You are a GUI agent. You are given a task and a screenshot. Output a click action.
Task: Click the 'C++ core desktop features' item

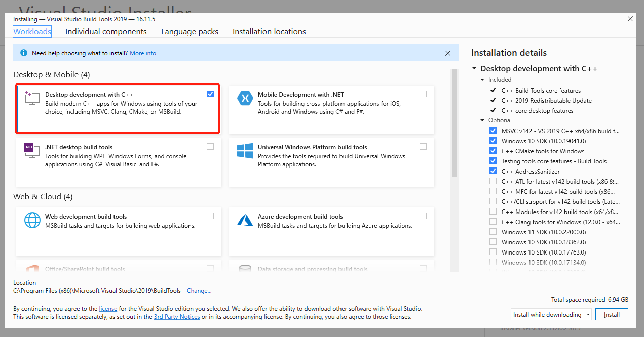pyautogui.click(x=537, y=110)
